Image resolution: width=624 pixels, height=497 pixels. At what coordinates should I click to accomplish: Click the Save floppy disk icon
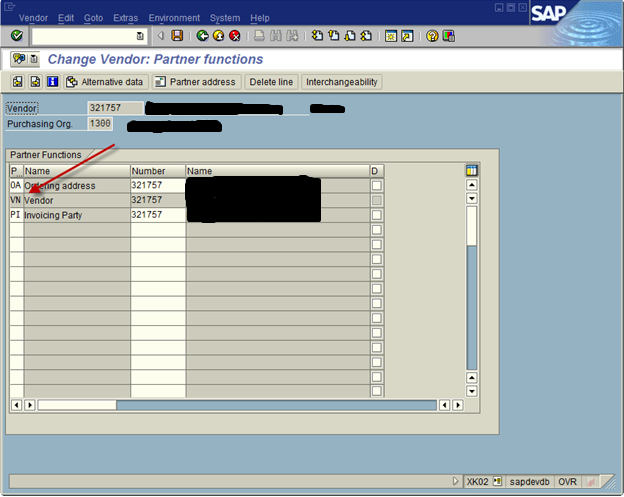click(x=177, y=36)
